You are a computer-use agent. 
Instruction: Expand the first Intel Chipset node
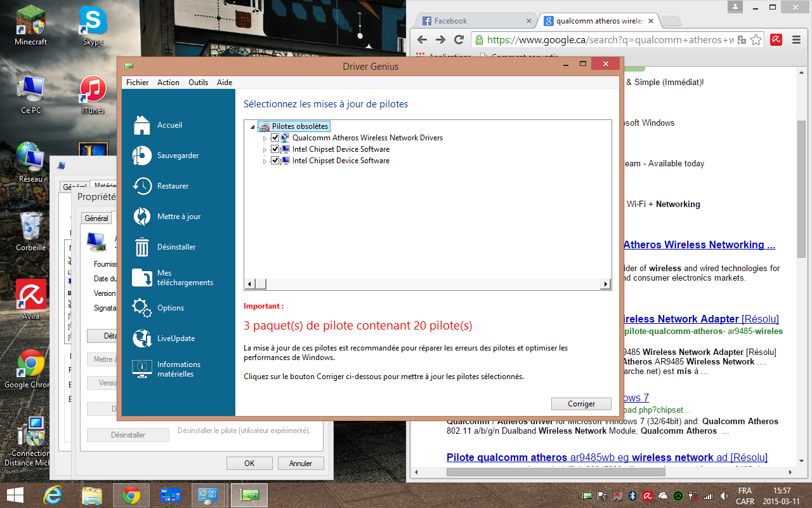click(x=265, y=150)
